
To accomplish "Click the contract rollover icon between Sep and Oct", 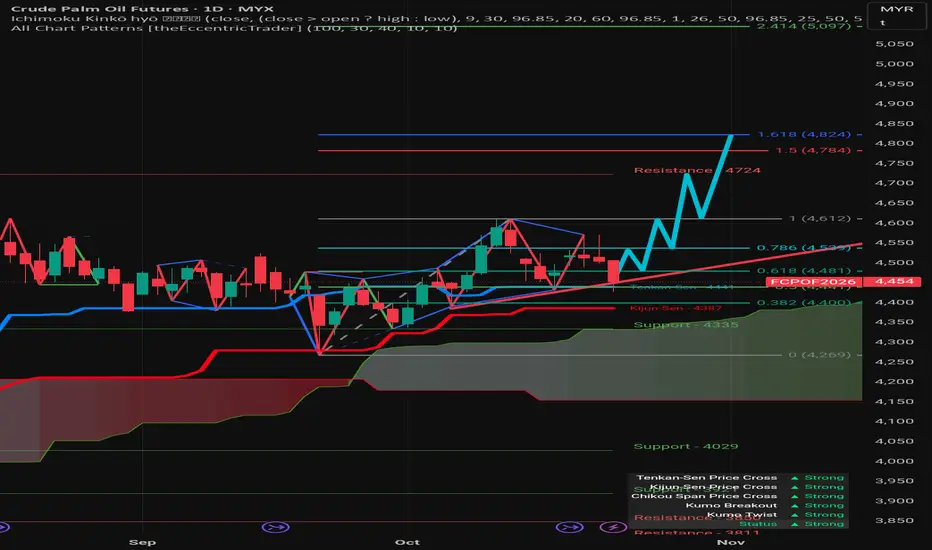I will pos(276,527).
